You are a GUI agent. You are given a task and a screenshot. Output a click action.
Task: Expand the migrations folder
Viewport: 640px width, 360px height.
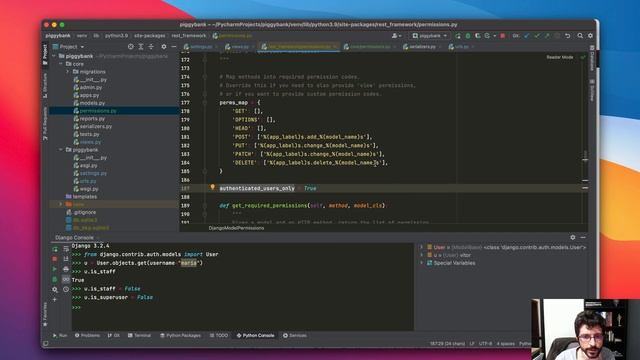[x=68, y=72]
